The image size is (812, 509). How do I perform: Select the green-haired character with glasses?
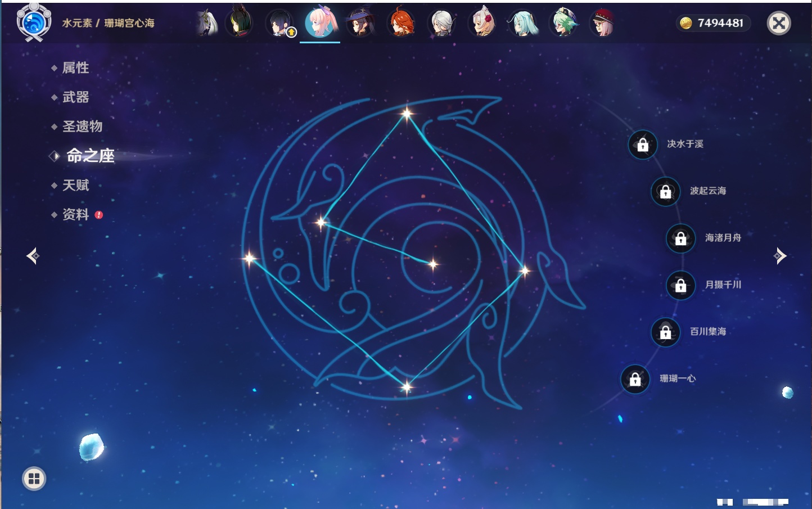pos(563,23)
